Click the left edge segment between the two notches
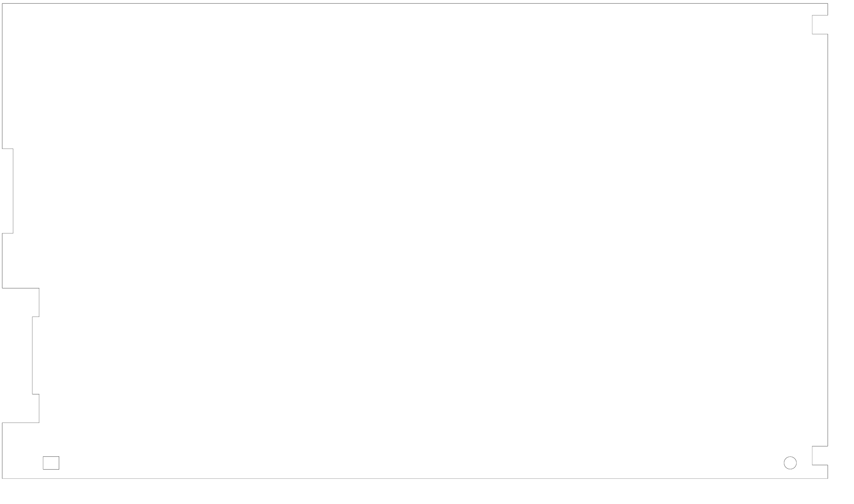This screenshot has width=854, height=504. point(2,260)
